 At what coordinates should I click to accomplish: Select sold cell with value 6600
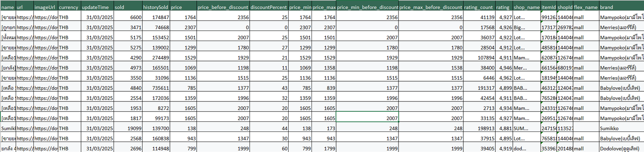128,17
